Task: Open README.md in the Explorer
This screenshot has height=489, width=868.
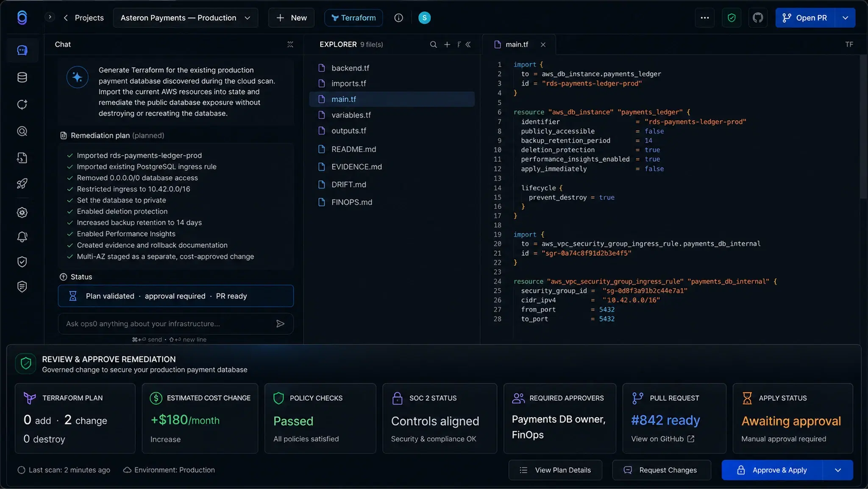Action: click(x=392, y=149)
